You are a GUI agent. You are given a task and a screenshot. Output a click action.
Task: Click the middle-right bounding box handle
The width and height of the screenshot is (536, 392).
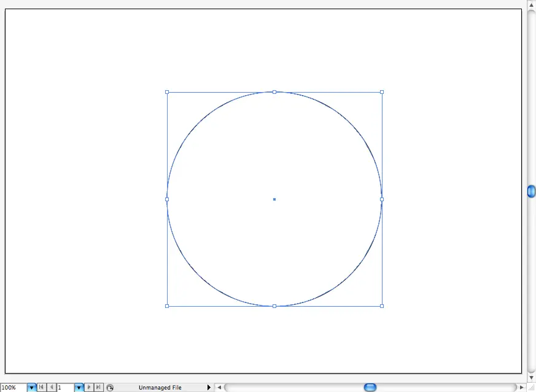point(382,199)
